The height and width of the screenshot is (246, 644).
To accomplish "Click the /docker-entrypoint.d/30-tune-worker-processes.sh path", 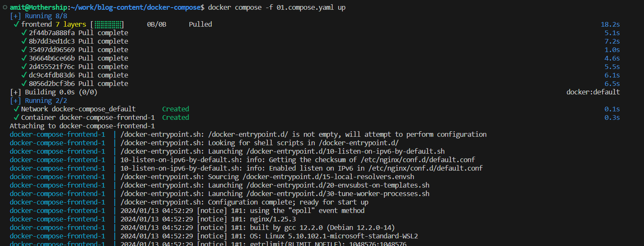I will point(338,193).
